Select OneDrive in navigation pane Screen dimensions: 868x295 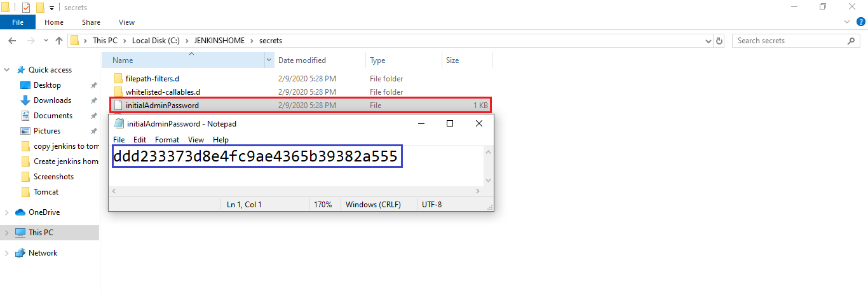(x=44, y=212)
